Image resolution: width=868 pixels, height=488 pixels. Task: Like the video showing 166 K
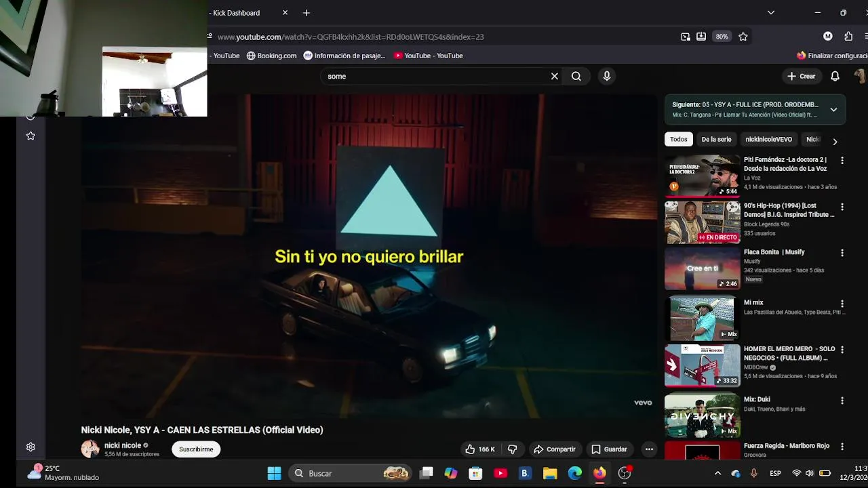[479, 449]
